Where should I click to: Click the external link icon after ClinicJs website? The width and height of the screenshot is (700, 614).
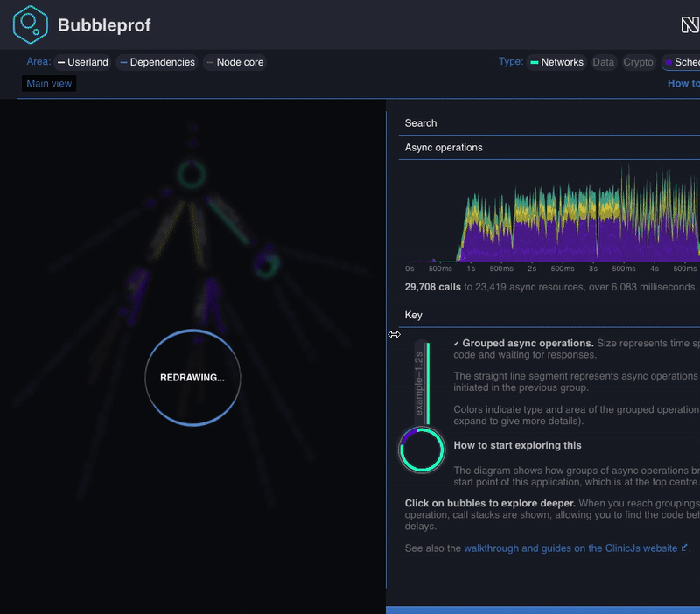[684, 548]
